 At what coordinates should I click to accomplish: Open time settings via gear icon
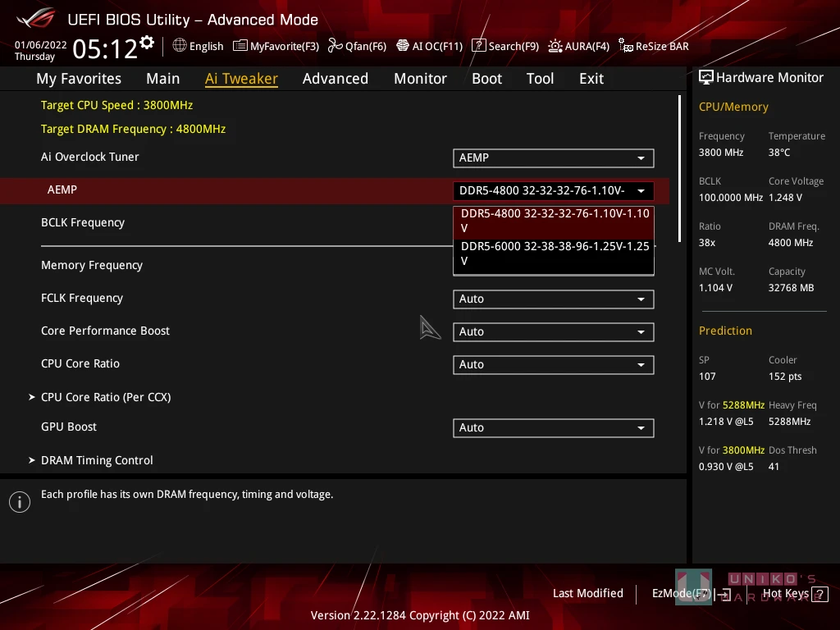coord(147,43)
